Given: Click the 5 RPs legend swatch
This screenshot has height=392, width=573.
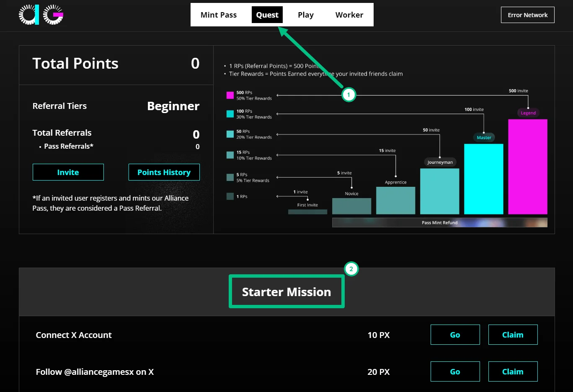Looking at the screenshot, I should pyautogui.click(x=230, y=177).
